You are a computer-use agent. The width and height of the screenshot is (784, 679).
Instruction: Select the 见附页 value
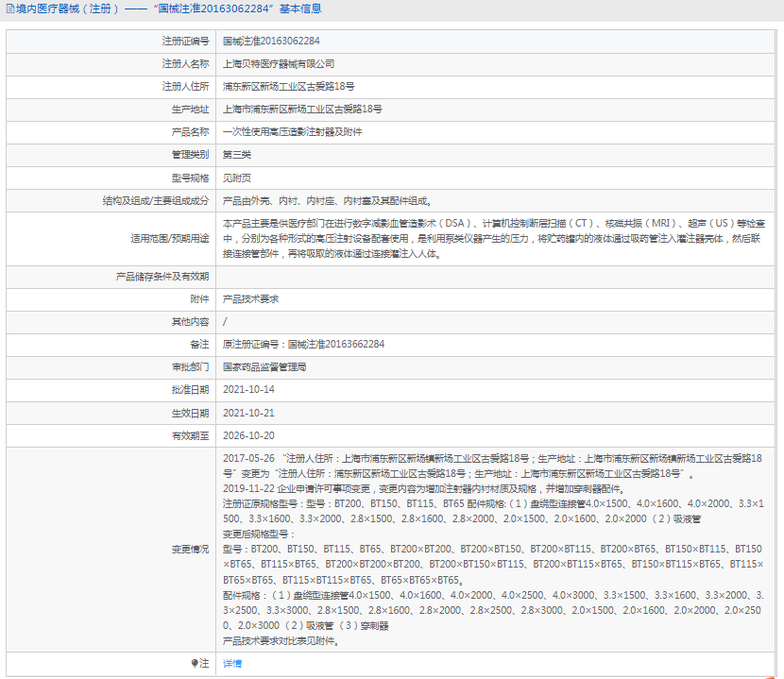coord(236,178)
